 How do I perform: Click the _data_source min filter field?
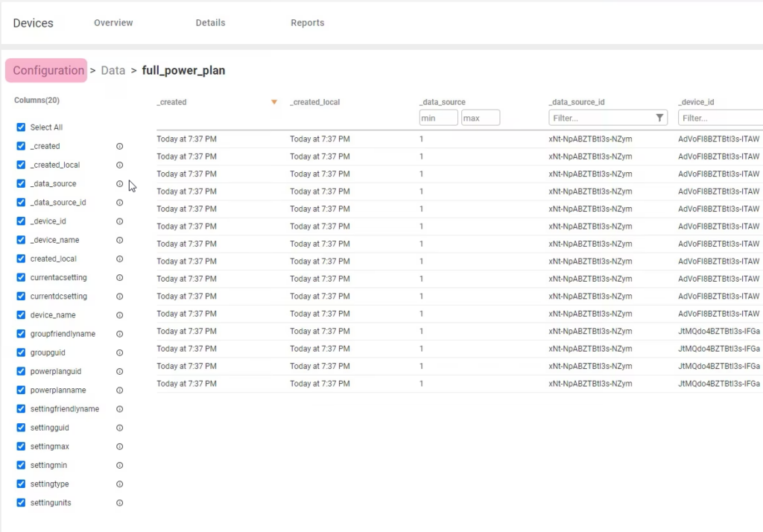[438, 118]
